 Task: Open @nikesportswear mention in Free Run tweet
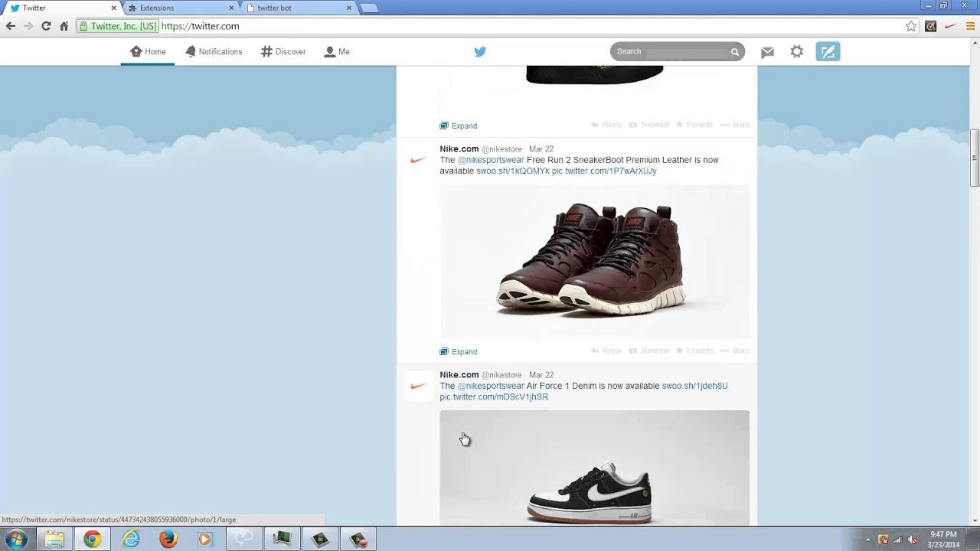click(491, 161)
